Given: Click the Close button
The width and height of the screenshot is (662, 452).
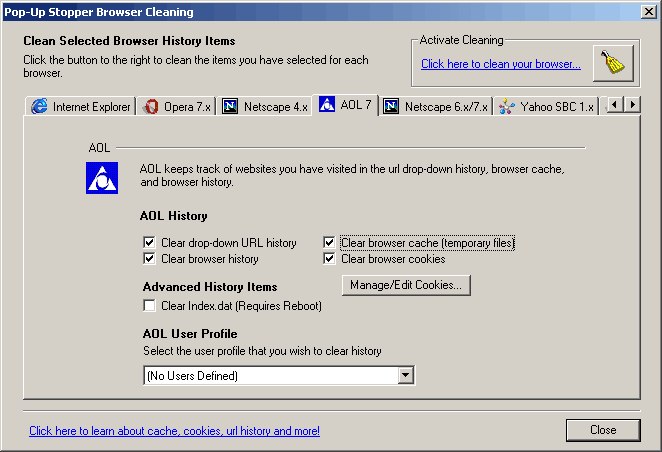Looking at the screenshot, I should coord(603,430).
